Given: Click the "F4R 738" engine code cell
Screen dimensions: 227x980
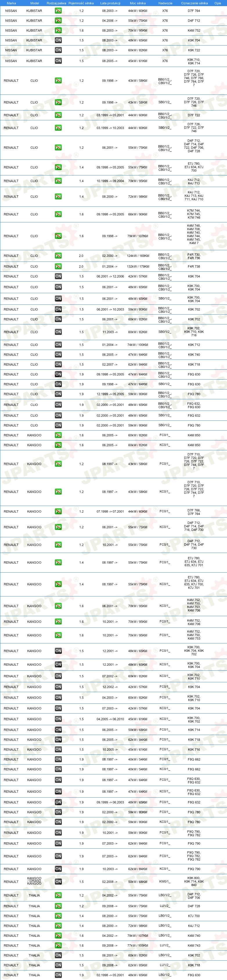Looking at the screenshot, I should 194,267.
